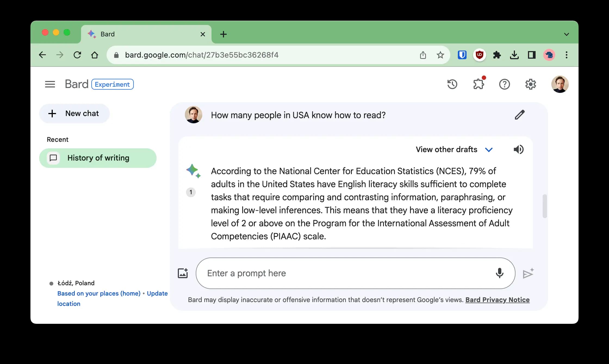Screen dimensions: 609x364
Task: Toggle the sidebar hamburger menu
Action: [x=50, y=84]
